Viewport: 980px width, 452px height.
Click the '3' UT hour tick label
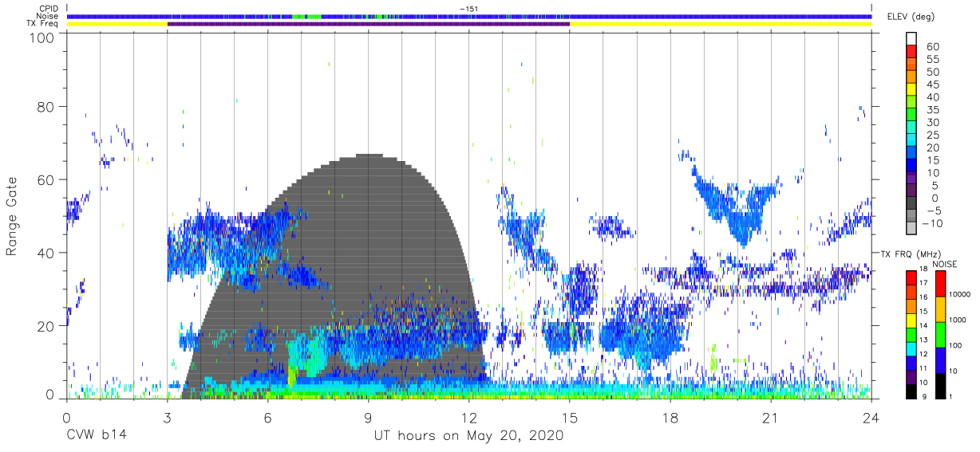point(167,418)
